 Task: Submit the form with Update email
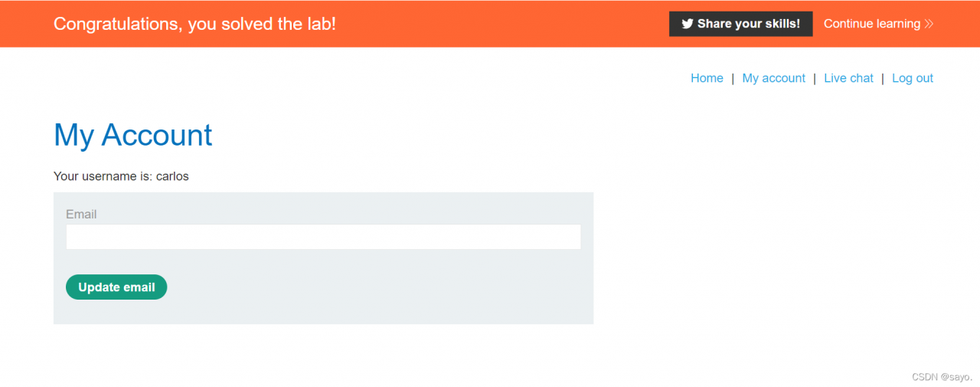[116, 287]
